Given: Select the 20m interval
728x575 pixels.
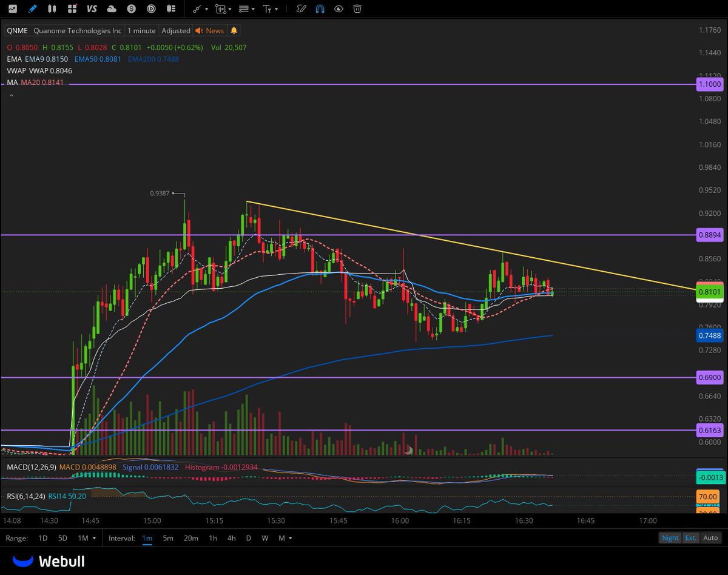Looking at the screenshot, I should 190,538.
